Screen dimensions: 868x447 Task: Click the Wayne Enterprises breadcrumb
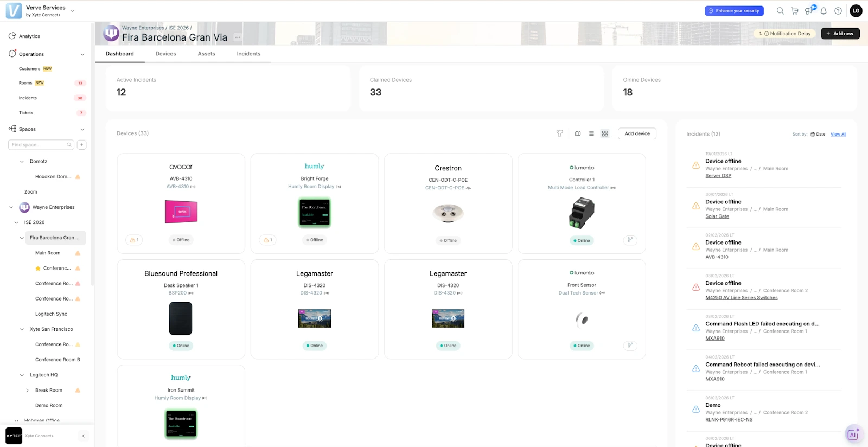click(x=143, y=28)
